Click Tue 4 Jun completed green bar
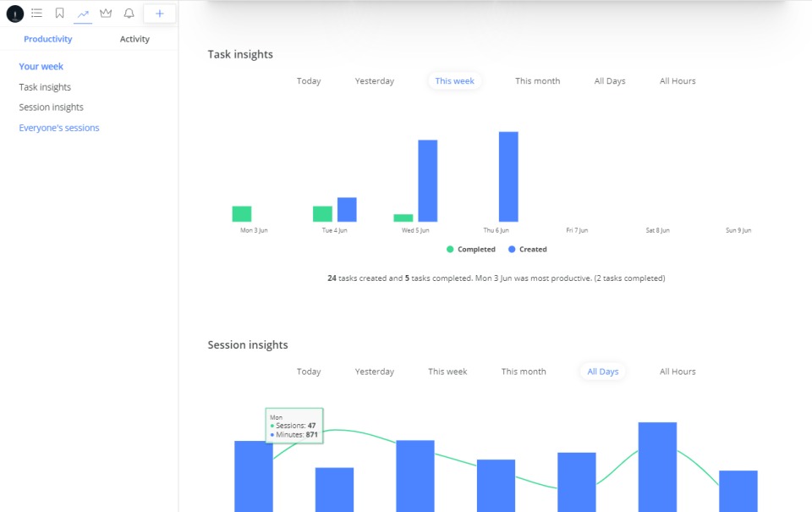 (x=322, y=214)
